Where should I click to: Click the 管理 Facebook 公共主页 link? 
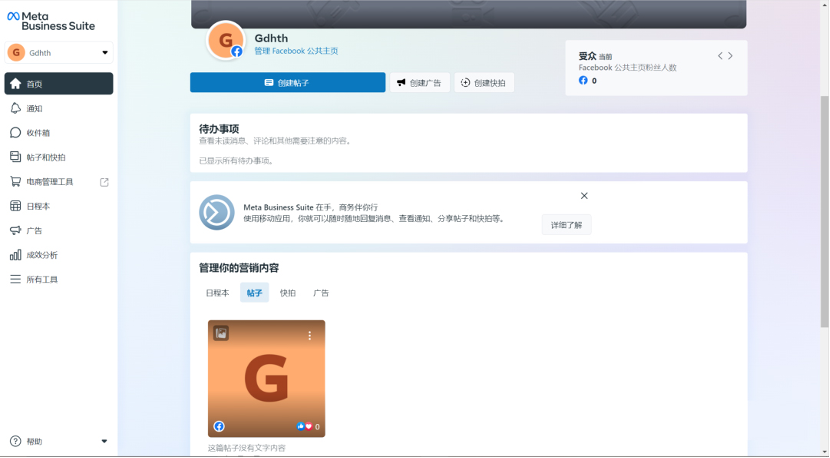pyautogui.click(x=296, y=51)
